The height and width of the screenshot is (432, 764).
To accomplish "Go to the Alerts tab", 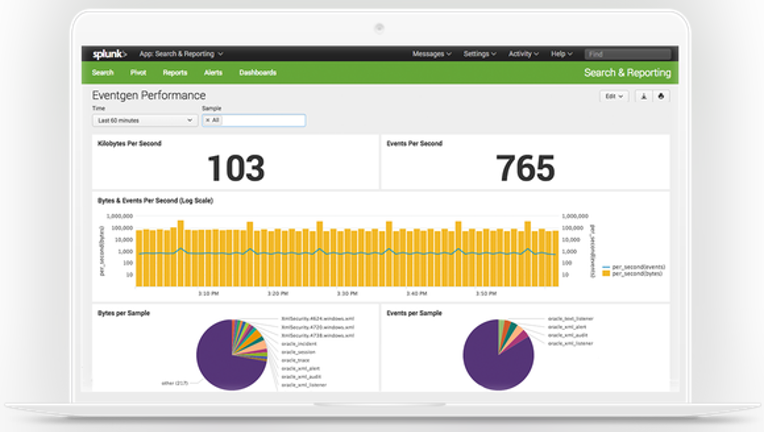I will [213, 73].
